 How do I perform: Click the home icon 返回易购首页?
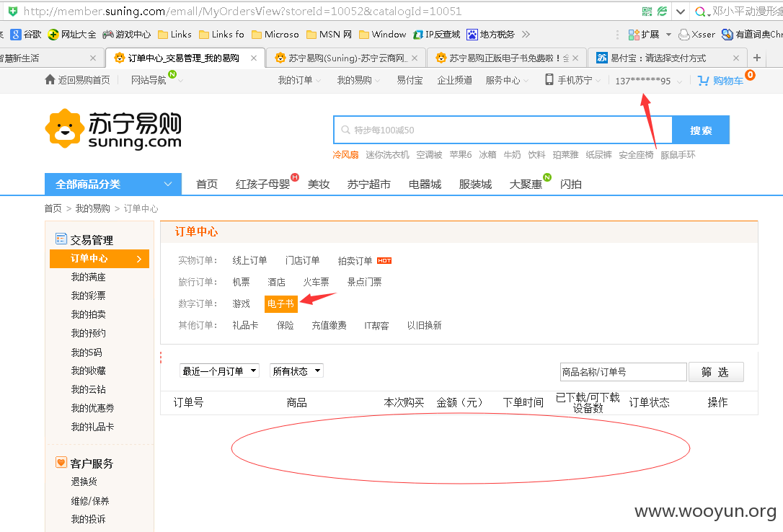tap(50, 80)
